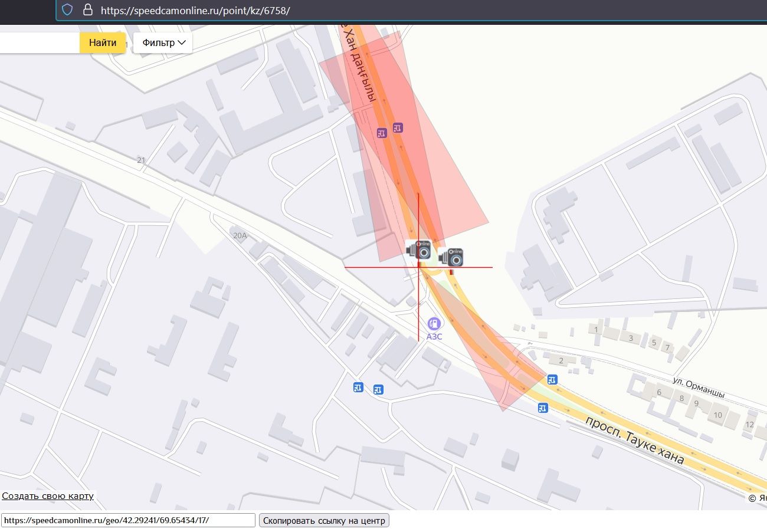The height and width of the screenshot is (532, 767).
Task: Click the leftmost blue bus stop icon
Action: pyautogui.click(x=358, y=387)
